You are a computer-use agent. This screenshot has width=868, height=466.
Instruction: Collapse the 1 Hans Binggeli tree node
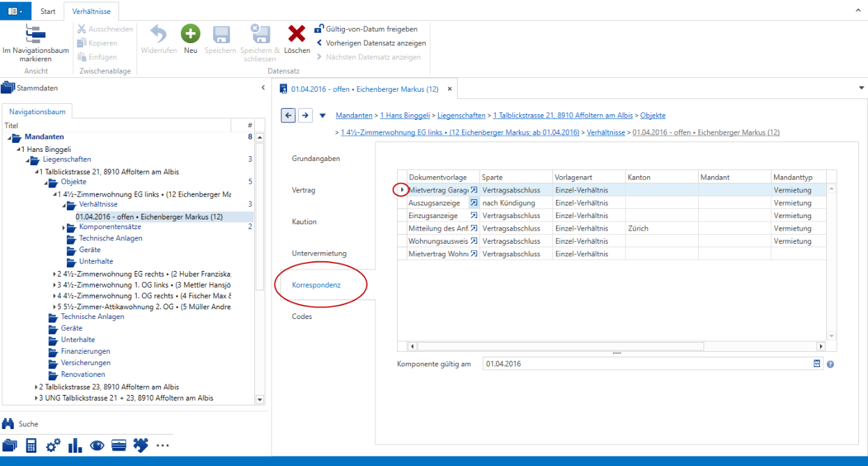[x=18, y=149]
